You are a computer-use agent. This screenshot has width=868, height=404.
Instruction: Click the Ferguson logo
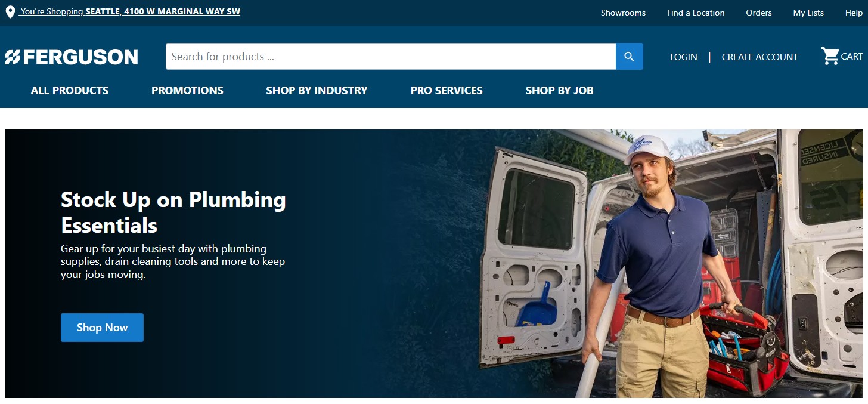72,57
